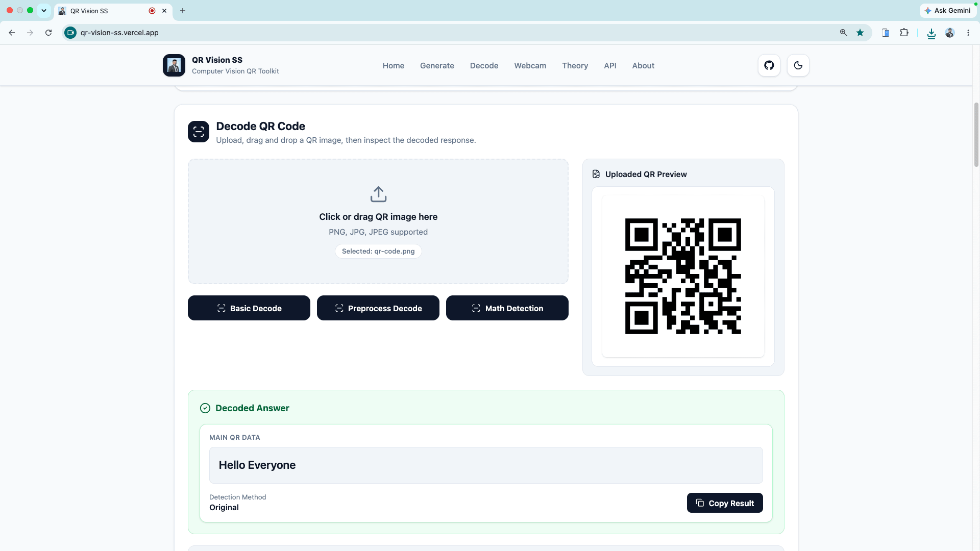
Task: Click the page vertical scrollbar
Action: pos(976,135)
